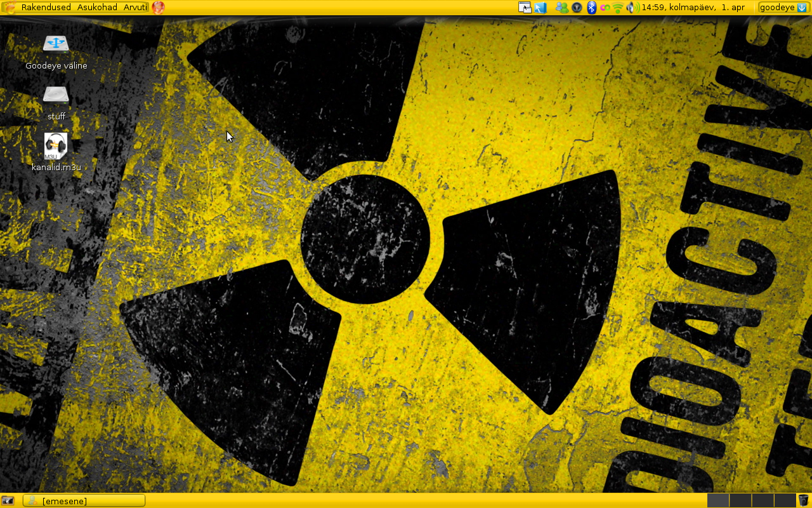Open the emesene messenger tray icon
Screen dimensions: 812x508
coord(561,8)
